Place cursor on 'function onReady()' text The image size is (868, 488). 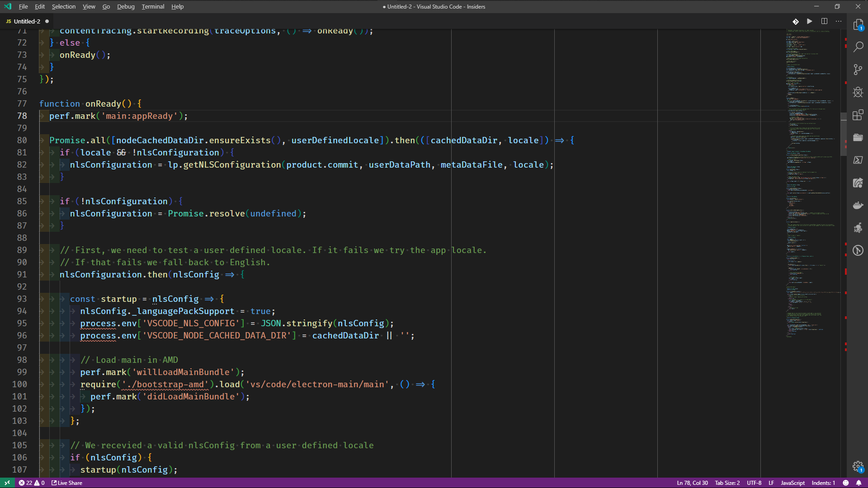[85, 103]
